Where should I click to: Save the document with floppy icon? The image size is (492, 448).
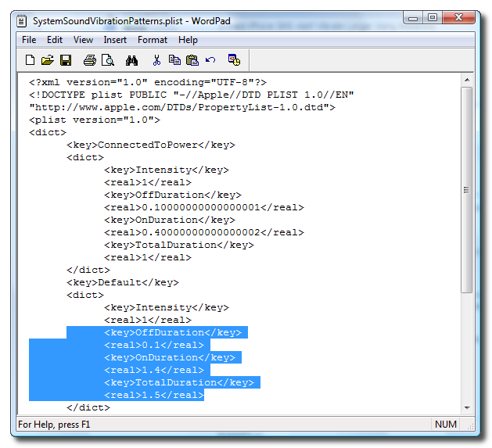66,59
